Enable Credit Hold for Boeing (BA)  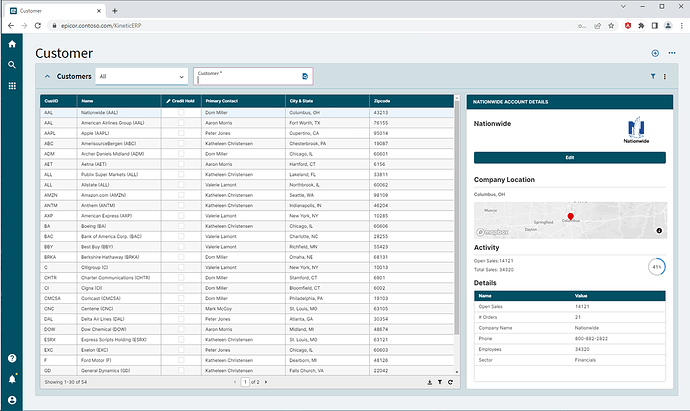tap(181, 226)
